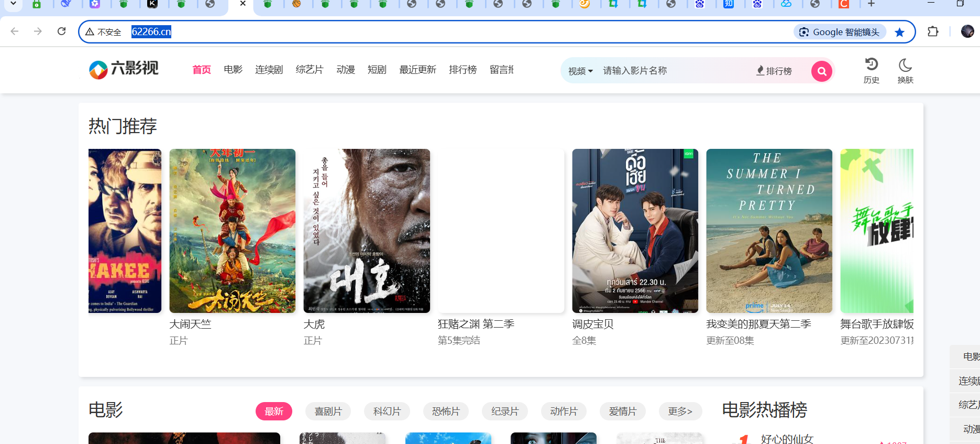
Task: Open the 不安全 site security warning
Action: coord(103,32)
